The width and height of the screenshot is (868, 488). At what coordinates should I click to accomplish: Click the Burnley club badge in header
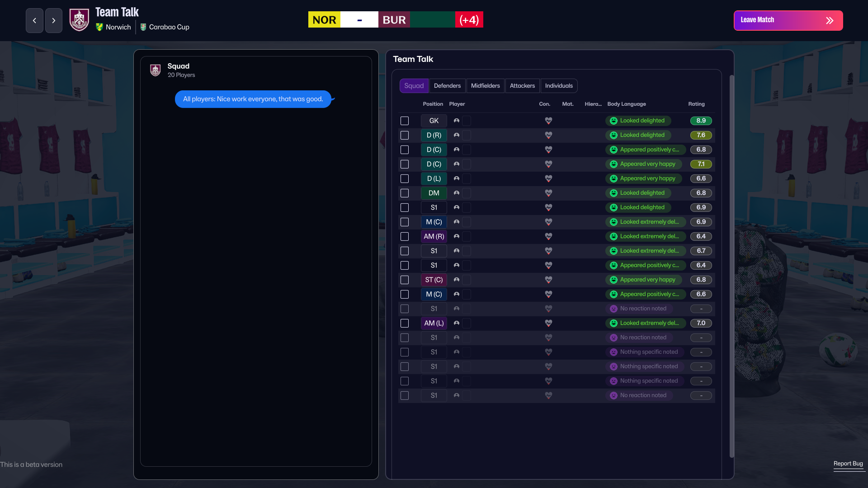coord(79,20)
